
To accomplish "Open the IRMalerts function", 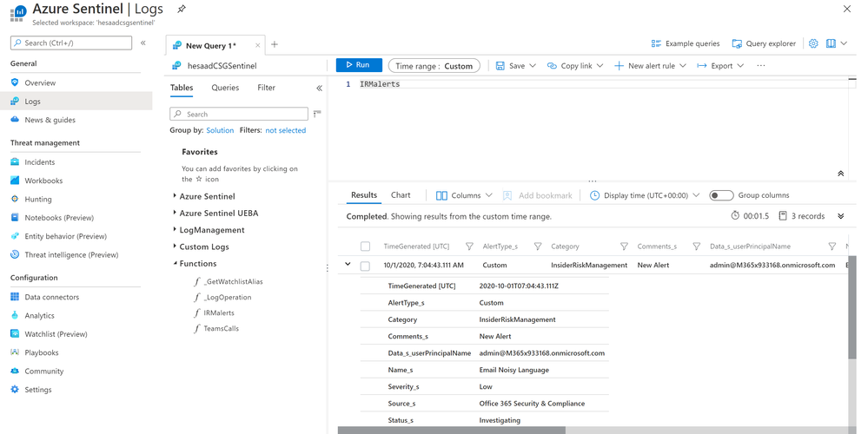I will pos(219,313).
